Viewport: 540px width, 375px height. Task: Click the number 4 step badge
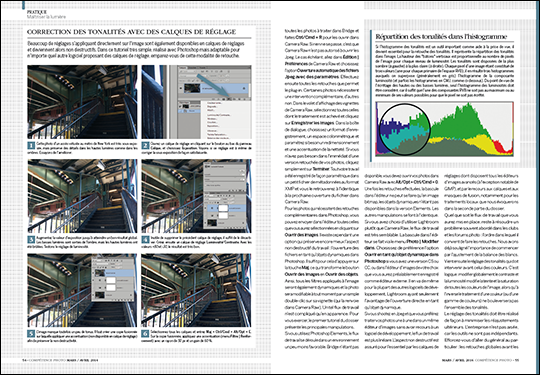pos(145,240)
